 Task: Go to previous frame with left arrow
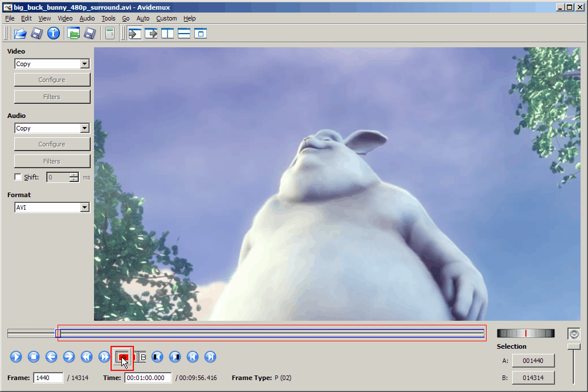[51, 357]
